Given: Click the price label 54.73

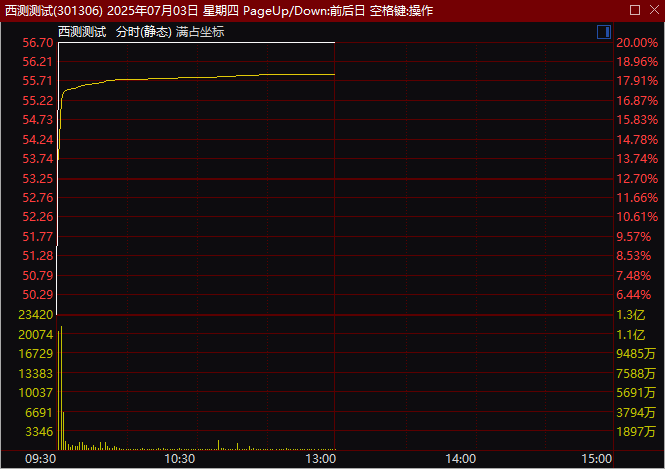Looking at the screenshot, I should coord(38,120).
